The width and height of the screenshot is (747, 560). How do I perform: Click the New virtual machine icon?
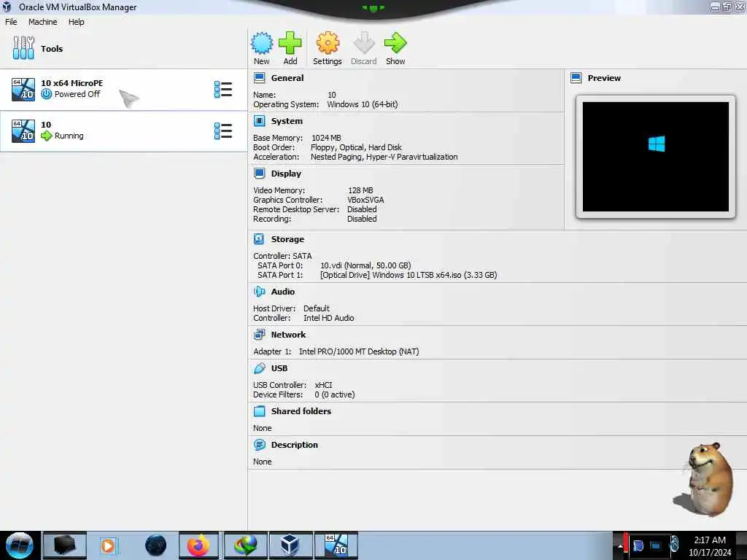pos(262,43)
